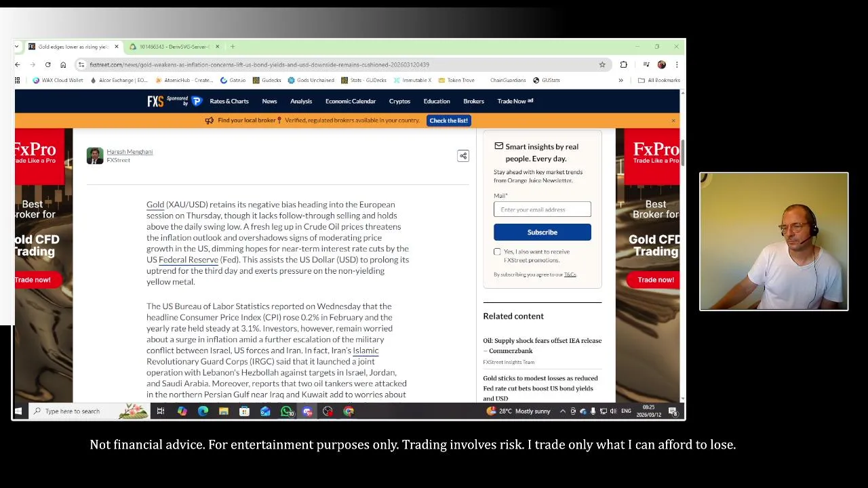The image size is (868, 488).
Task: Open the Extensions puzzle icon
Action: (x=624, y=64)
